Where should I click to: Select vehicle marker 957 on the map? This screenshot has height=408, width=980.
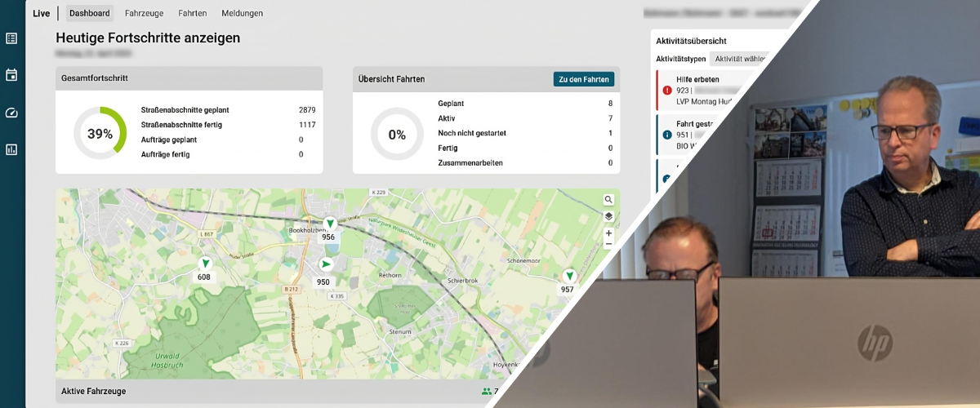point(568,277)
